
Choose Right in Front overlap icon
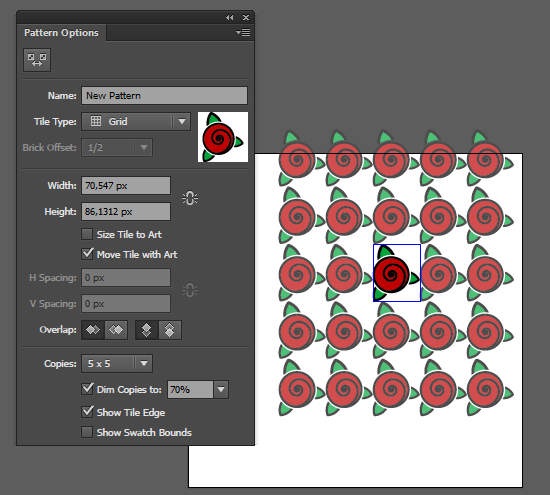click(116, 330)
